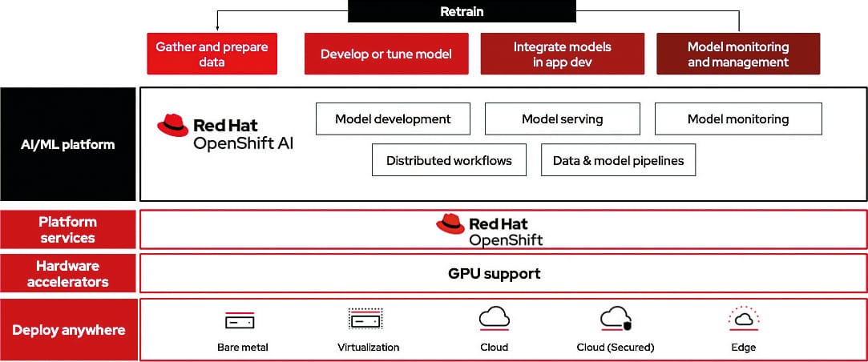
Task: Click the Red Hat OpenShift fedora logo
Action: tap(450, 223)
